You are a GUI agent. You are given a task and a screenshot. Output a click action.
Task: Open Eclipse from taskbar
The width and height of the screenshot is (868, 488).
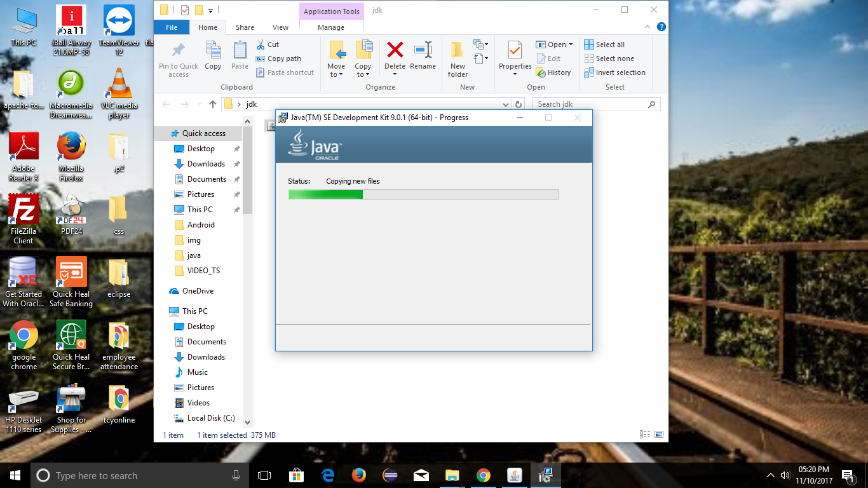click(390, 475)
